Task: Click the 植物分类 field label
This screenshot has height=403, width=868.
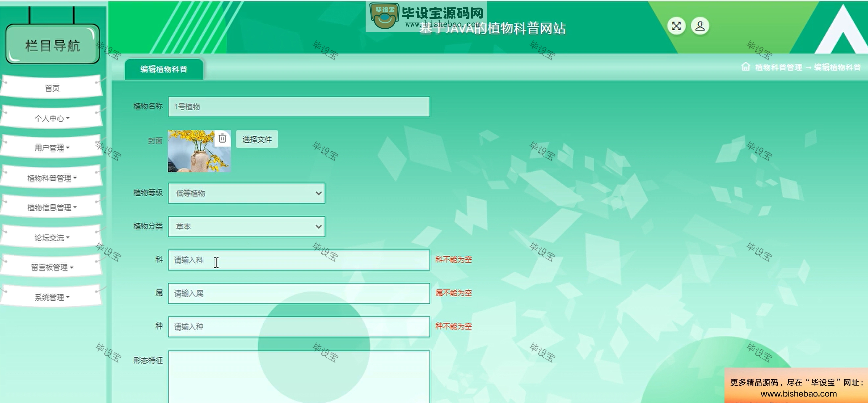Action: click(x=148, y=226)
